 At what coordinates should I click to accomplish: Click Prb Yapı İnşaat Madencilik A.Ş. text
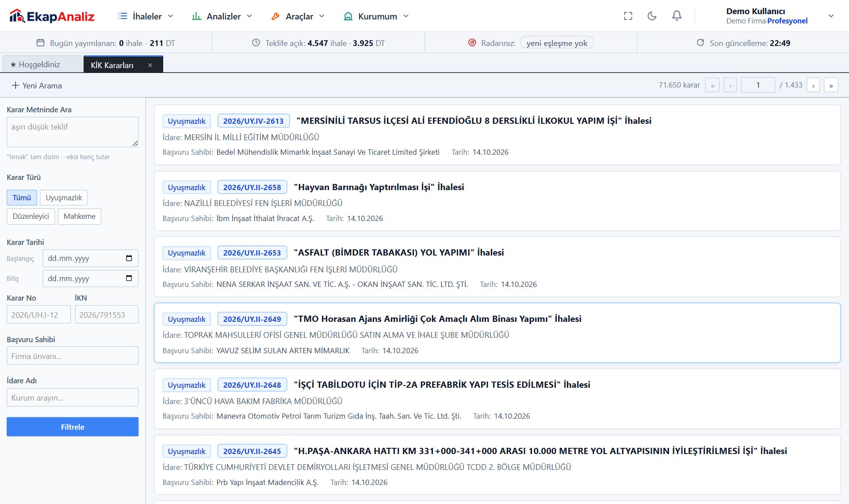(268, 482)
